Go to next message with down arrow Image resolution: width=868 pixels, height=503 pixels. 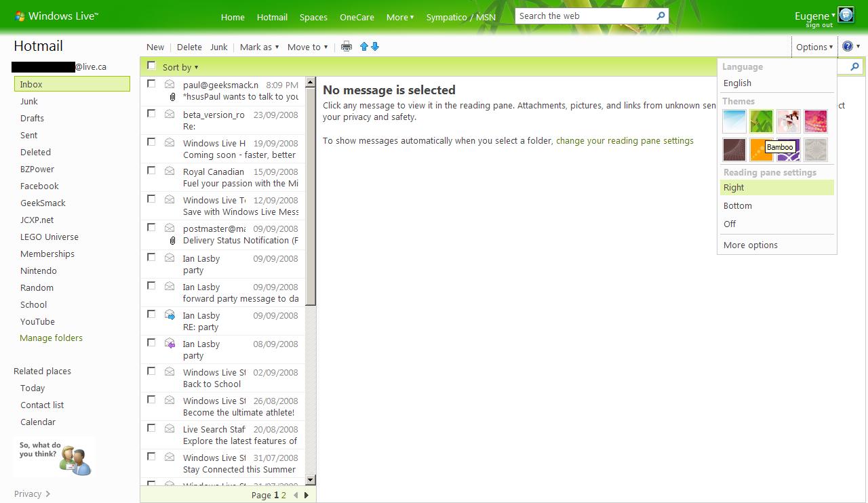point(375,47)
